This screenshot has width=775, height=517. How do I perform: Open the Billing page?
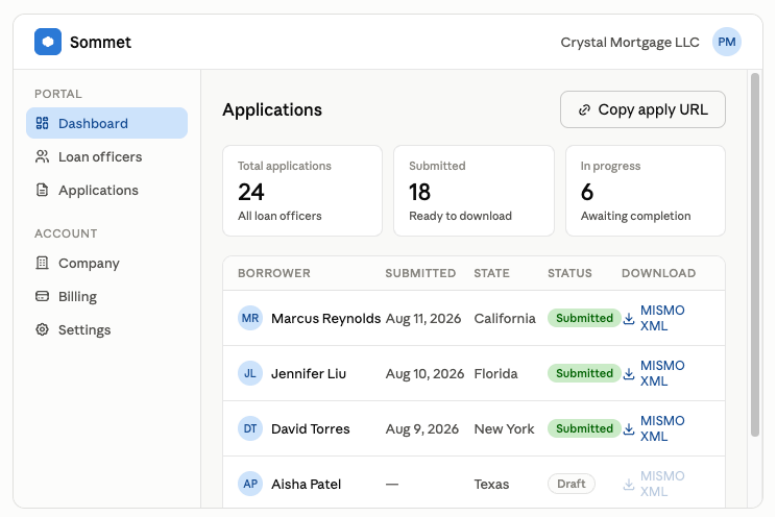point(107,296)
